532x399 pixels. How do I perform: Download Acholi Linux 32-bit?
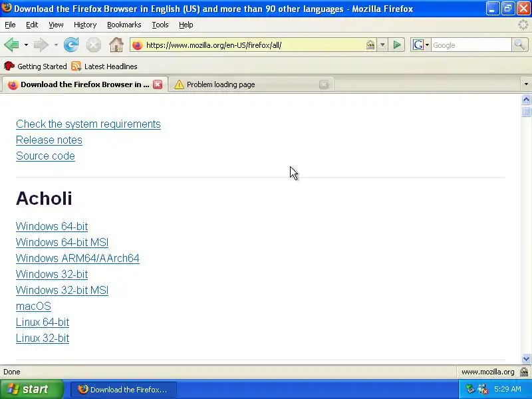(x=43, y=338)
